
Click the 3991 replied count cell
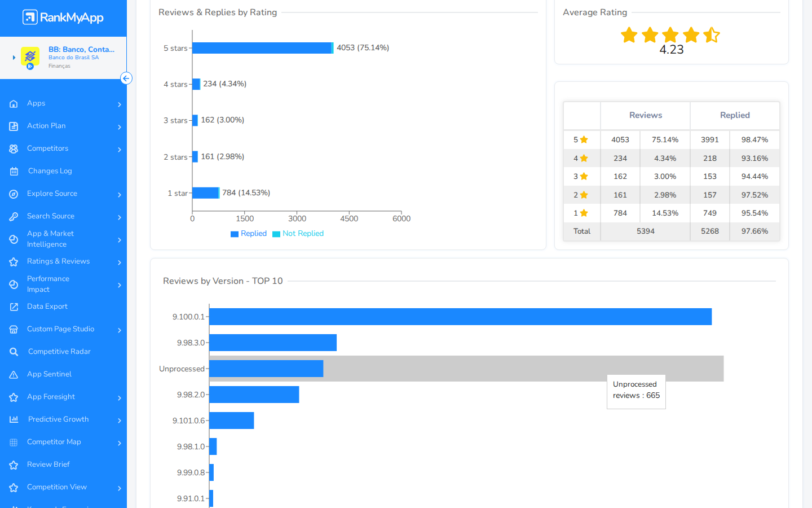[x=710, y=139]
